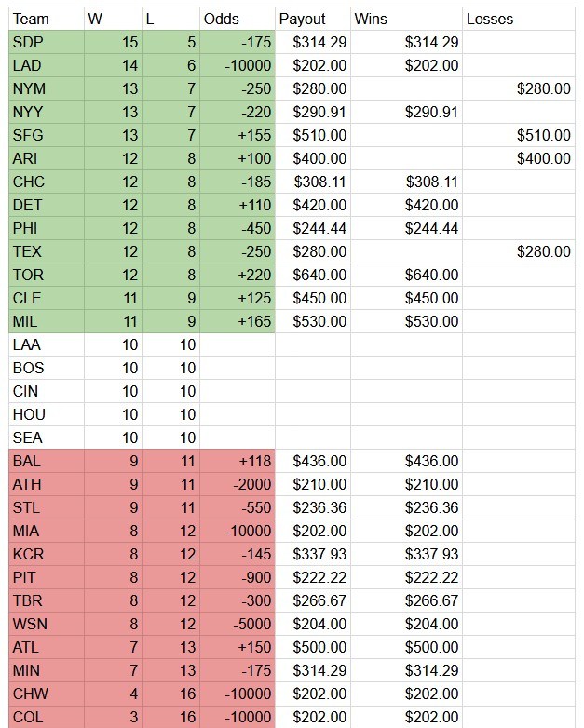
Task: Select the Losses column header
Action: (519, 20)
